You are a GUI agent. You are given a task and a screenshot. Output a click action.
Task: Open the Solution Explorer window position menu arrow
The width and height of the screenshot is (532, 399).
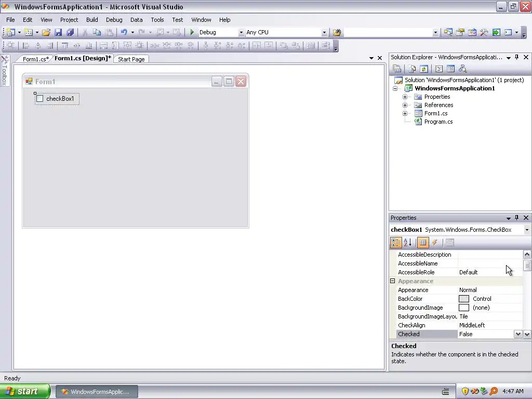coord(509,58)
